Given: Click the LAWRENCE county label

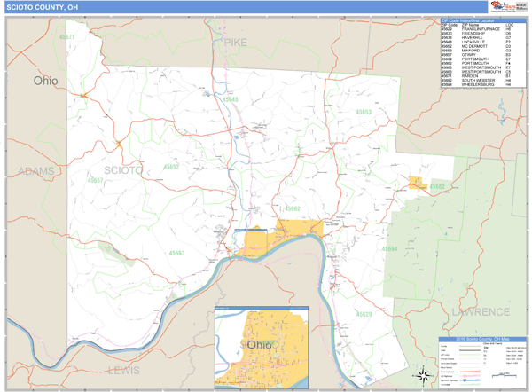Looking at the screenshot, I should pos(480,311).
